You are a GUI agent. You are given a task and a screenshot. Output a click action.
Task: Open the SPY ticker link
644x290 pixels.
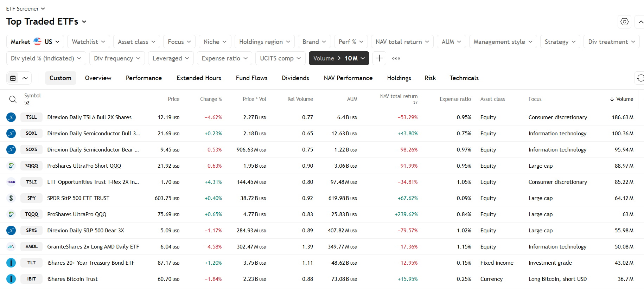[31, 198]
